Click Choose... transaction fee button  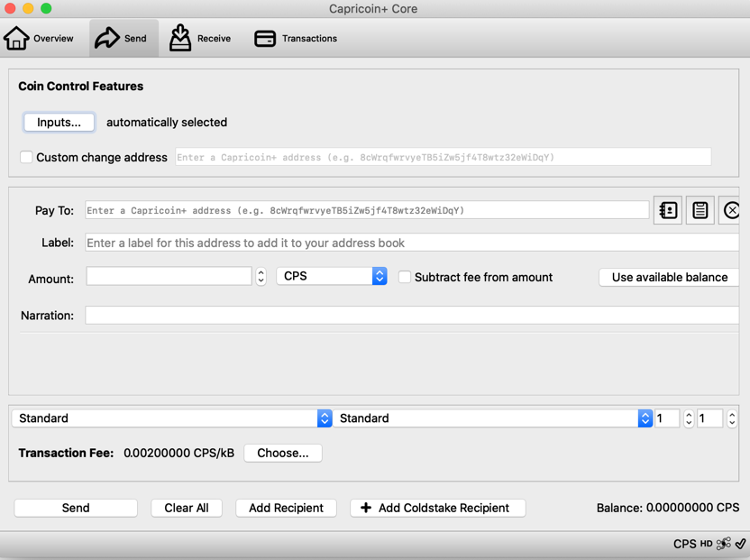point(283,453)
